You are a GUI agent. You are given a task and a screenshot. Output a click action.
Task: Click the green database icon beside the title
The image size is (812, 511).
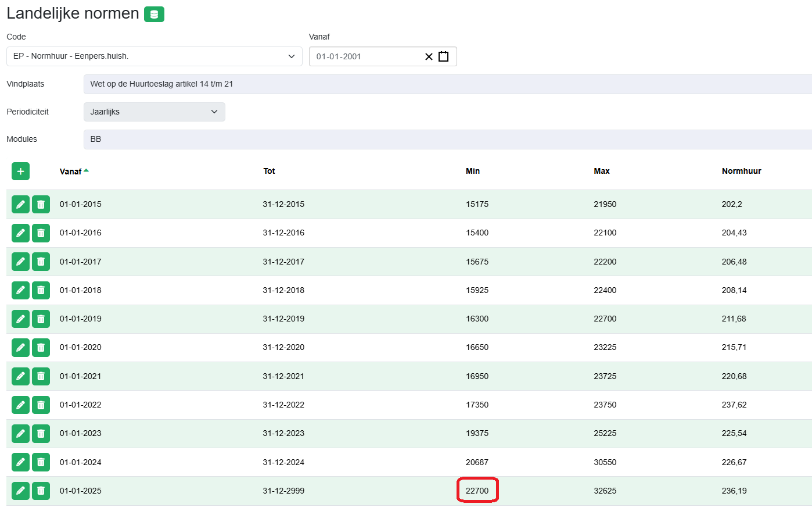154,15
